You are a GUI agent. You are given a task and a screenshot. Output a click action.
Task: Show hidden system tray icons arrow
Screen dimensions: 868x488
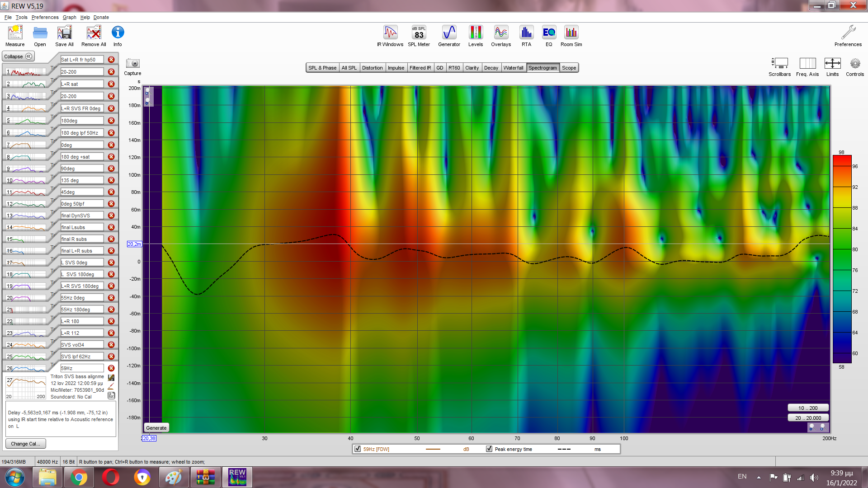[x=759, y=477]
